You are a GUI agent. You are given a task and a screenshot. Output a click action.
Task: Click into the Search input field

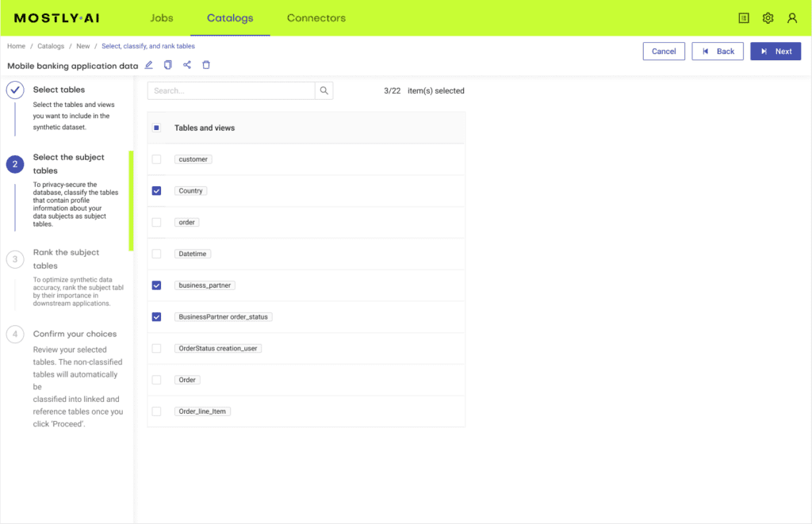point(232,91)
